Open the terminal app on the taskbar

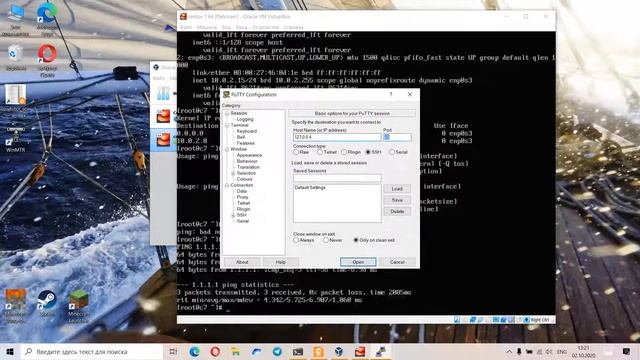click(298, 351)
